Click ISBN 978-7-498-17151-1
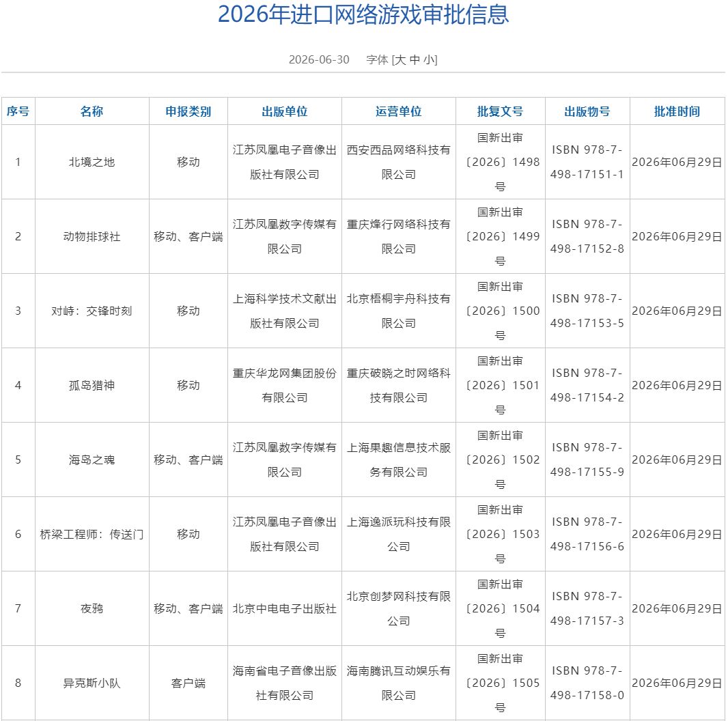 pos(587,162)
